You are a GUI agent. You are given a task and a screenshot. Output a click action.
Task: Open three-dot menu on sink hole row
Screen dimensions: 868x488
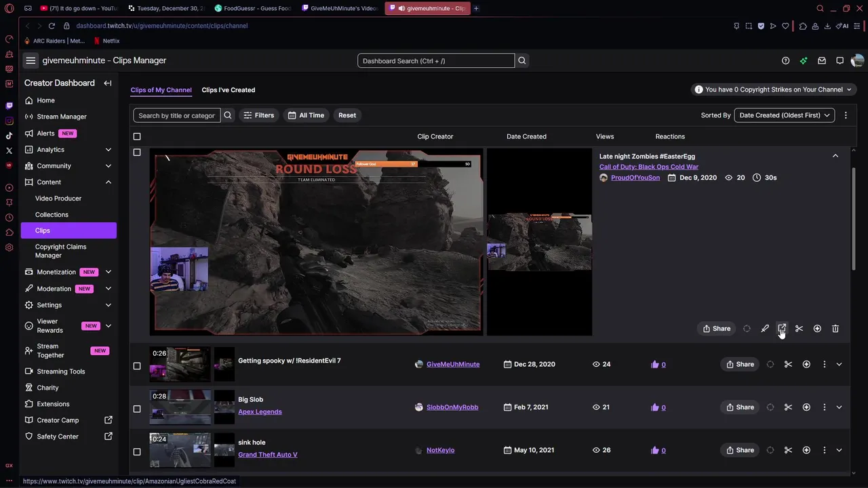click(825, 450)
